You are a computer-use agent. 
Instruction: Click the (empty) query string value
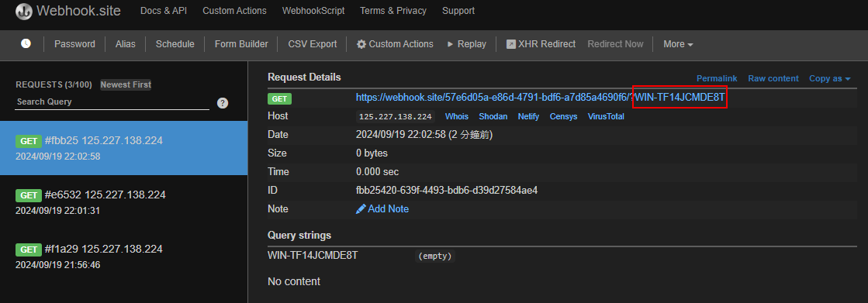coord(435,257)
